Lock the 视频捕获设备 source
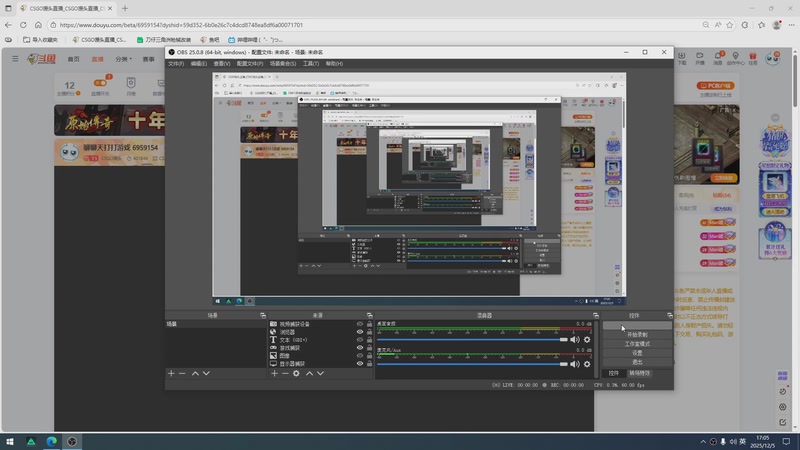Image resolution: width=800 pixels, height=450 pixels. pos(369,324)
